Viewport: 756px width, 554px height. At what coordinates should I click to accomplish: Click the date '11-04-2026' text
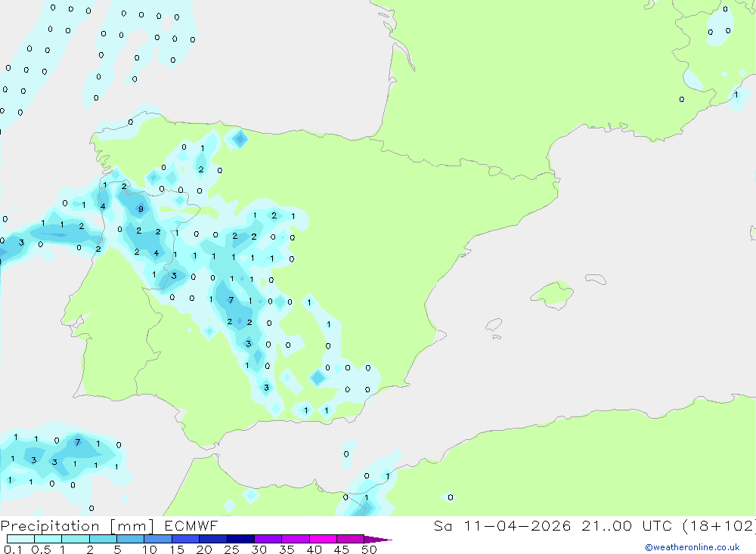517,525
